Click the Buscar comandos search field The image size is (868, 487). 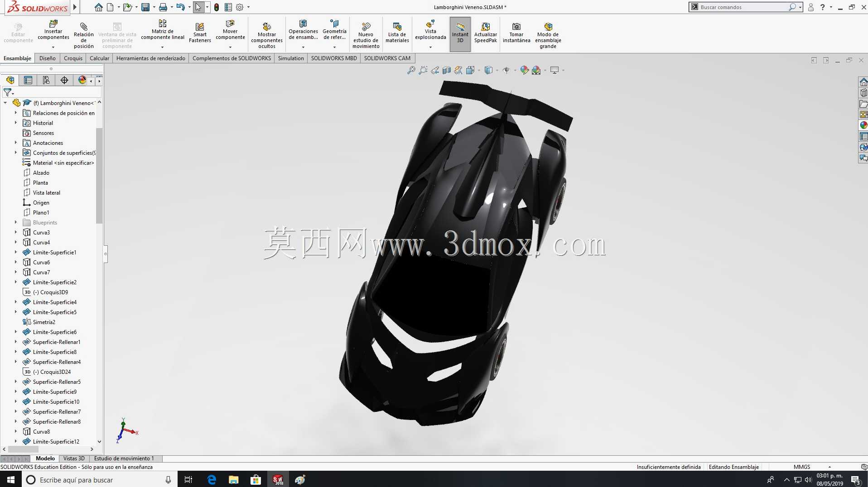[x=744, y=7]
